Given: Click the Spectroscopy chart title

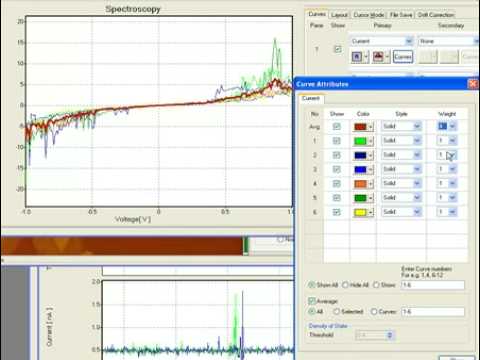Looking at the screenshot, I should tap(133, 9).
